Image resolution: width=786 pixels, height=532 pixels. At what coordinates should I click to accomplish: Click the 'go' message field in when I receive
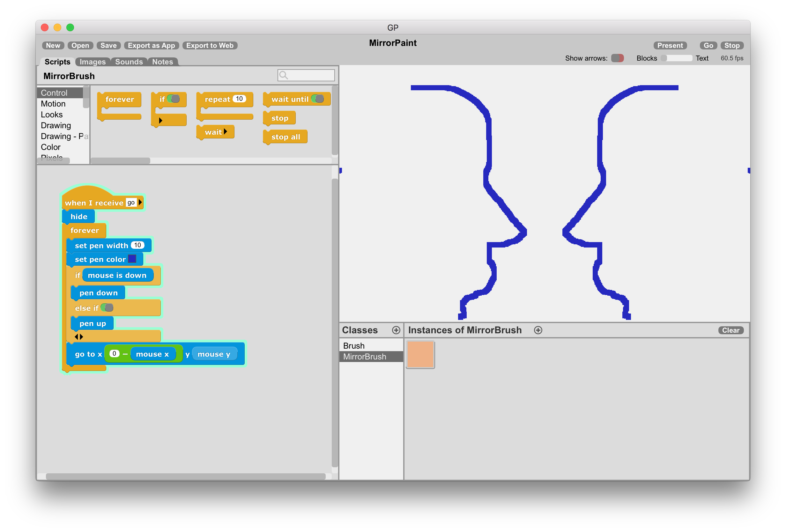131,202
